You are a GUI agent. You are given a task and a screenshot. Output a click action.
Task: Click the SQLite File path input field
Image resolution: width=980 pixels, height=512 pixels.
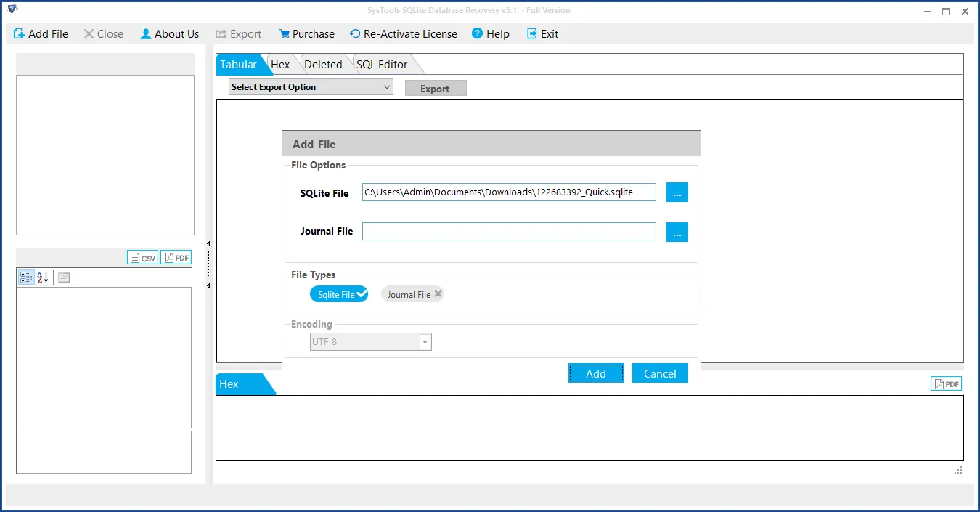509,192
